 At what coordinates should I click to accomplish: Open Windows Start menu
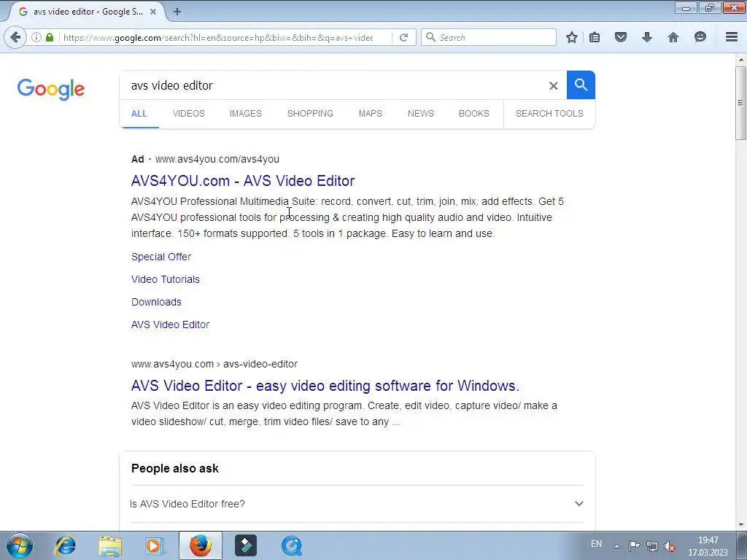(20, 545)
